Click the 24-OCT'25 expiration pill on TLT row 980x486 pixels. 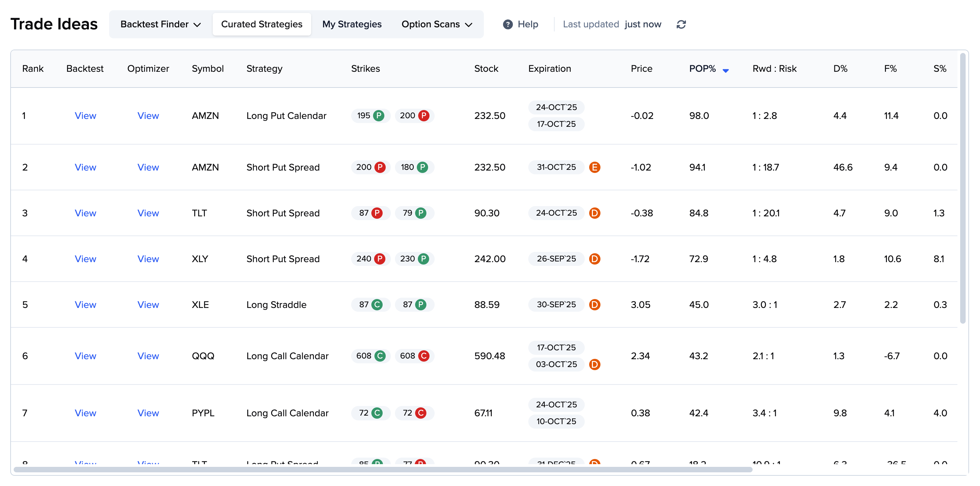point(556,213)
